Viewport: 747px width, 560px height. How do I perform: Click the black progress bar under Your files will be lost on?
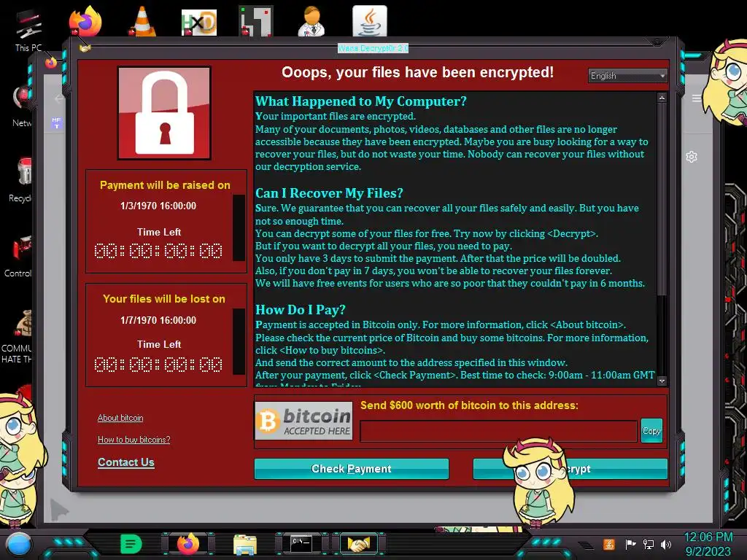tap(239, 341)
